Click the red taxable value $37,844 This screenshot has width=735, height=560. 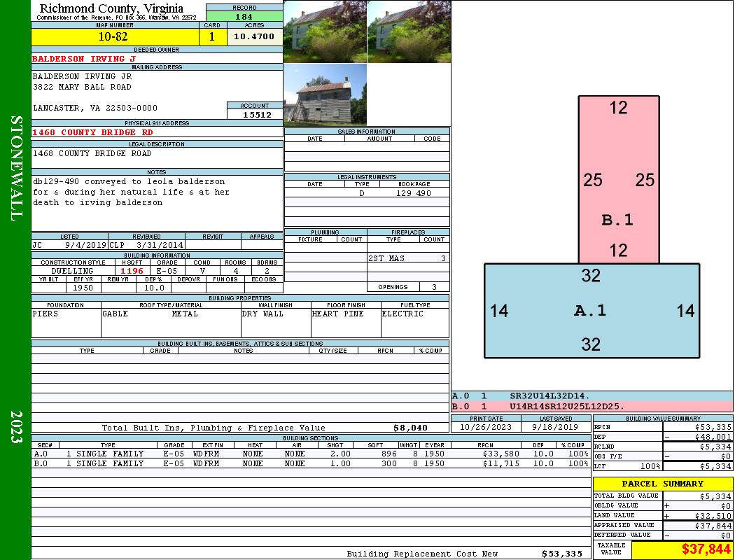(x=706, y=549)
